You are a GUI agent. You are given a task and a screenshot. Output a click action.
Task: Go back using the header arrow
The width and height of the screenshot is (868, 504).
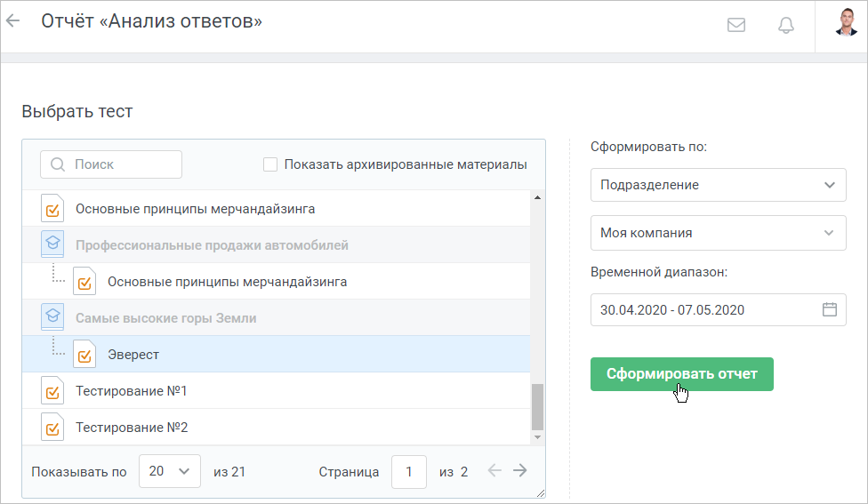point(12,21)
